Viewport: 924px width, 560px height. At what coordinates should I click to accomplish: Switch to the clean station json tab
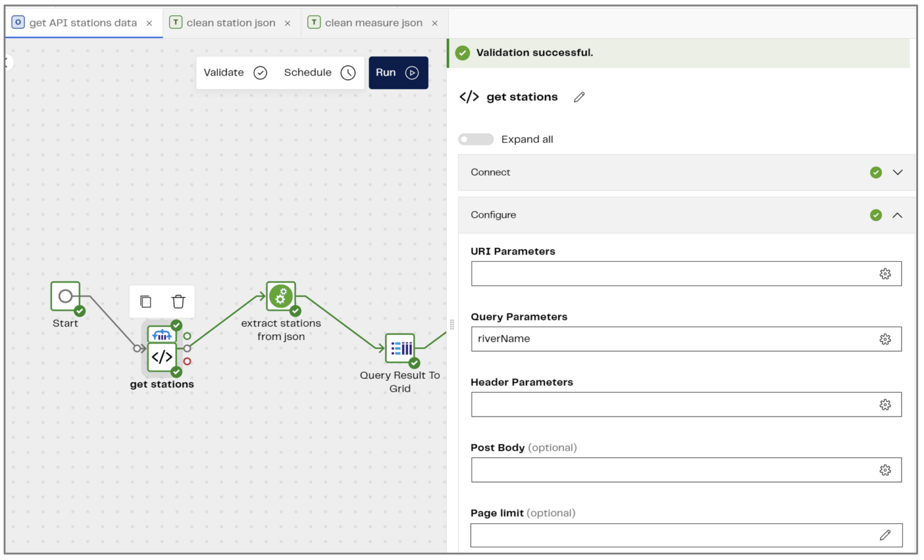click(232, 22)
